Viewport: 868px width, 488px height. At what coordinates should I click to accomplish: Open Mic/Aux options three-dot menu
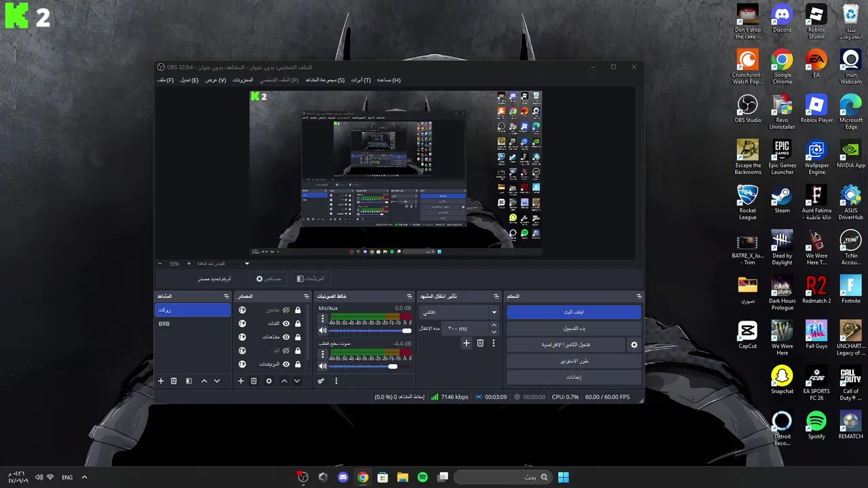[x=323, y=318]
